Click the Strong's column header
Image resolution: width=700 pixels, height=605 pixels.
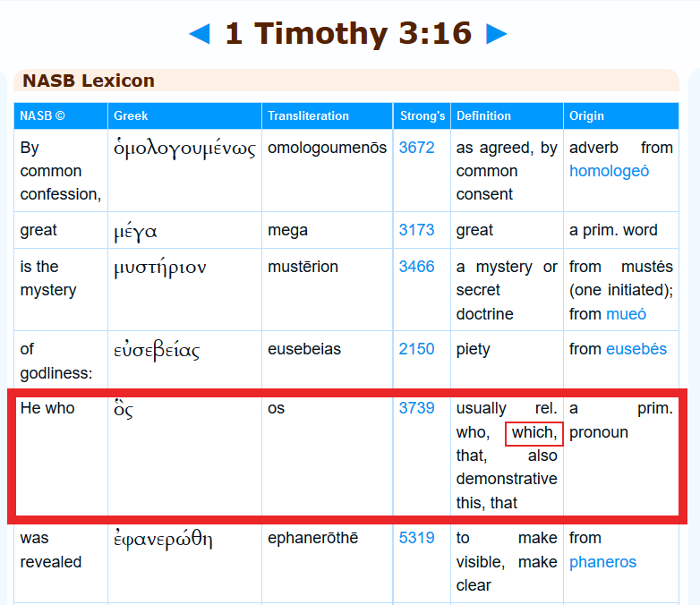tap(422, 116)
